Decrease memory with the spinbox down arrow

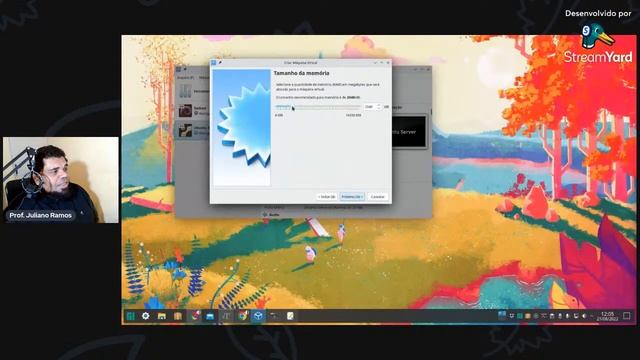[x=379, y=109]
